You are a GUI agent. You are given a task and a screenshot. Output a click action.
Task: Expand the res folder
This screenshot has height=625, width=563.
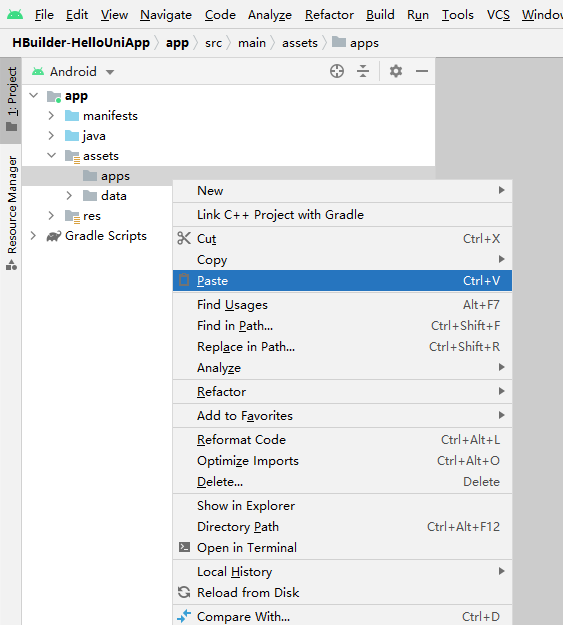click(51, 216)
